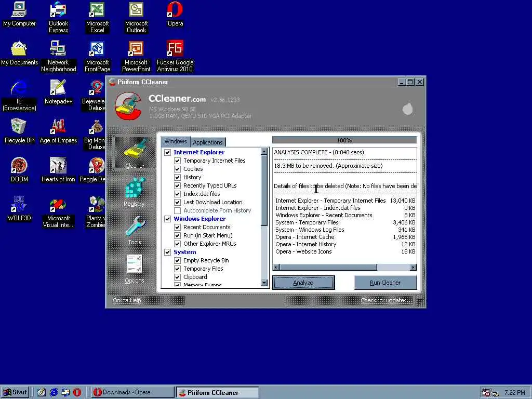Click the Piriform pear icon in header

pyautogui.click(x=407, y=108)
